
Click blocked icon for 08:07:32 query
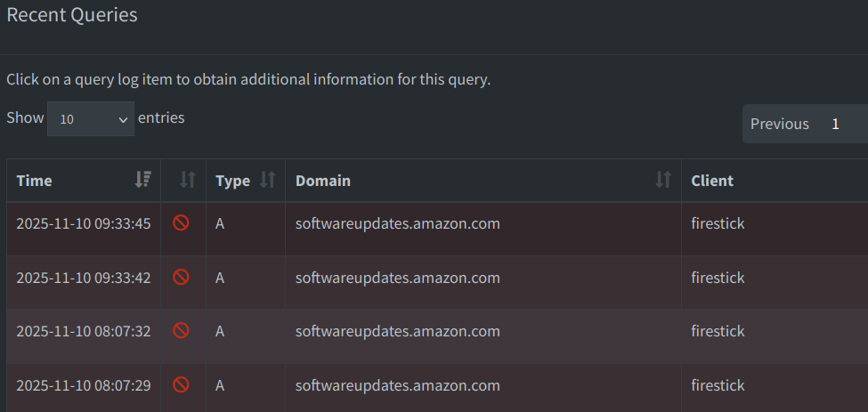[181, 331]
